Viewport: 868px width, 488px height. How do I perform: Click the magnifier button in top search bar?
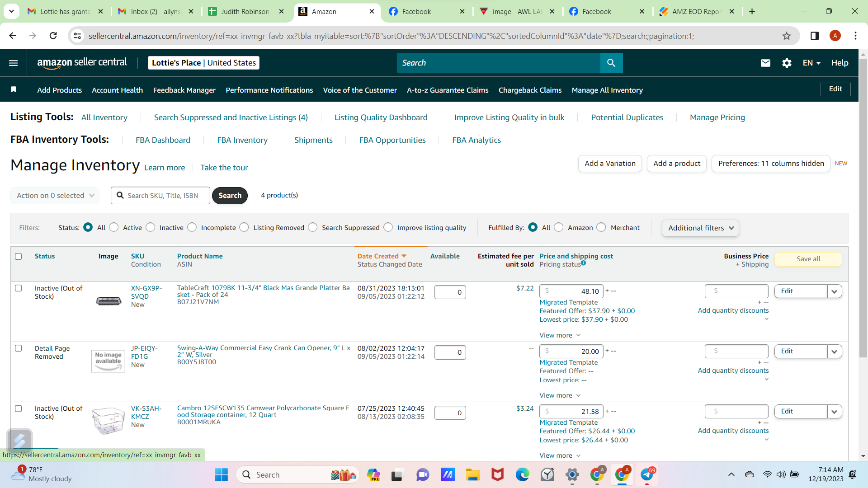point(611,63)
